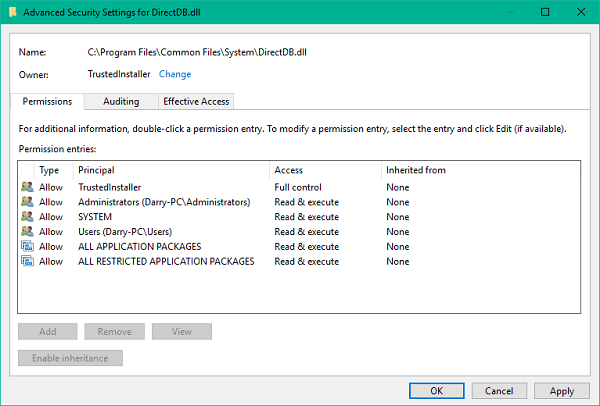Image resolution: width=600 pixels, height=406 pixels.
Task: Sort by the Type column header
Action: (x=53, y=170)
